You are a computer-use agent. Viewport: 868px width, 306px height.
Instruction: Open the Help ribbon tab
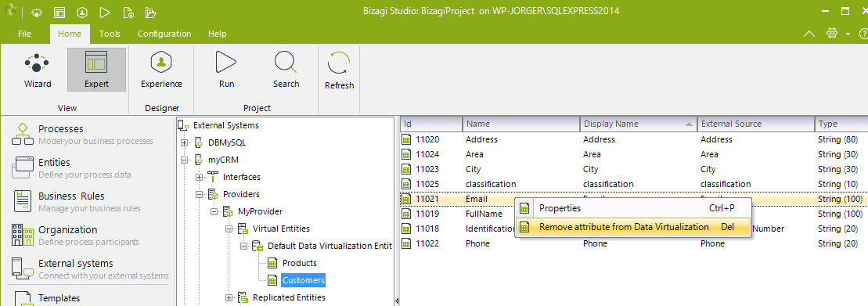[x=218, y=34]
